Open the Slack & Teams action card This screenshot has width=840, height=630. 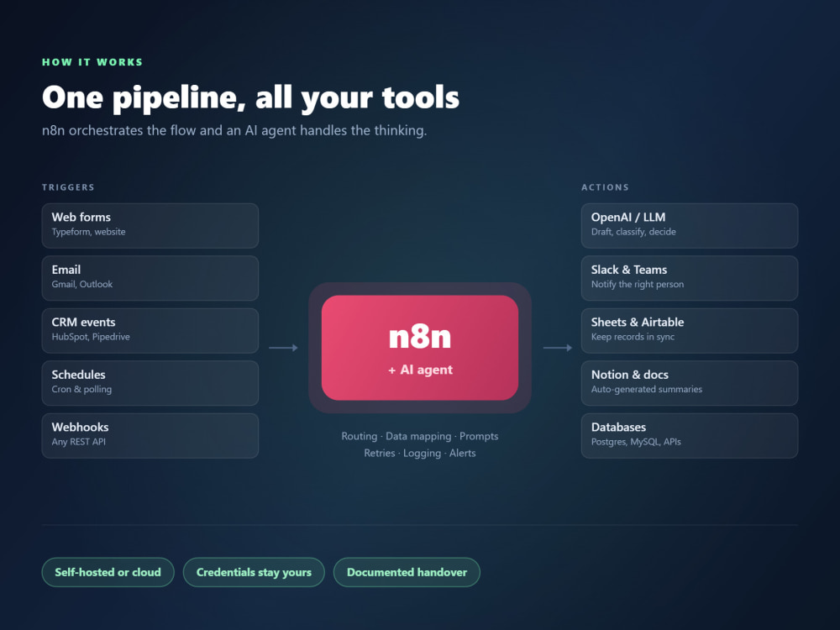[690, 278]
